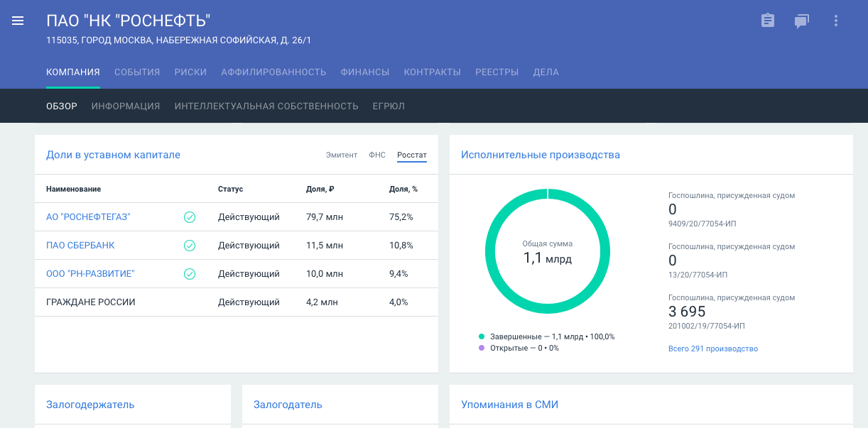Click the Доля, % column header
Viewport: 868px width, 428px height.
pyautogui.click(x=403, y=189)
